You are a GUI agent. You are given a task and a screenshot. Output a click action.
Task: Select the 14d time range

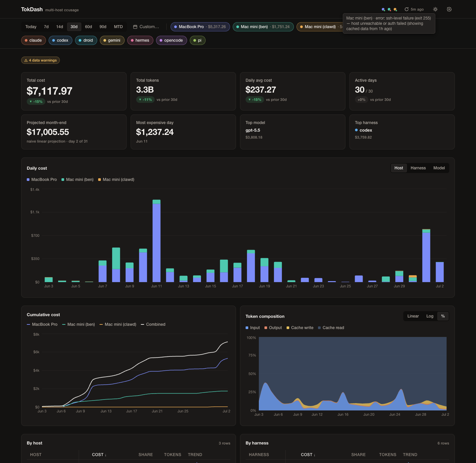[x=59, y=27]
